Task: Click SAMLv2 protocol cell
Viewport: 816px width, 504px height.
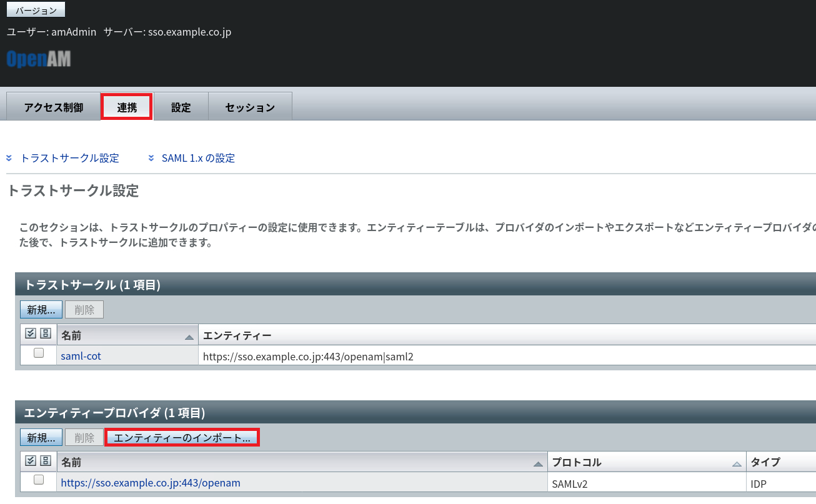Action: click(x=570, y=484)
